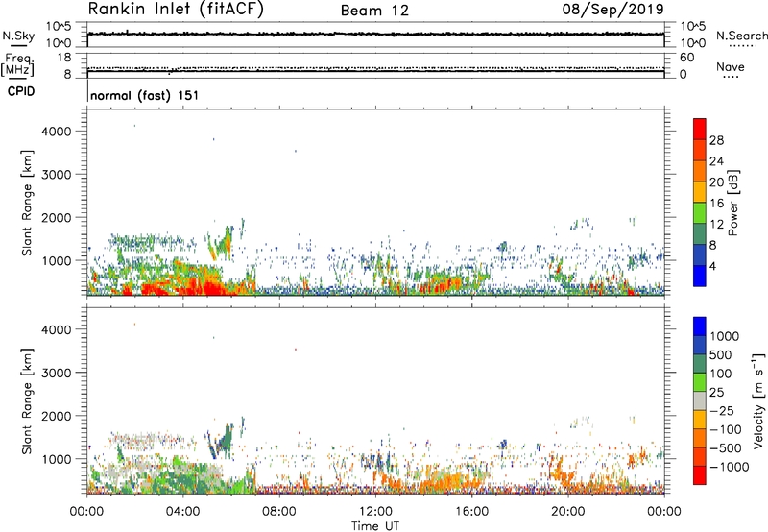This screenshot has width=768, height=532.
Task: Click the "2000" tick in the velocity panel
Action: [x=57, y=416]
